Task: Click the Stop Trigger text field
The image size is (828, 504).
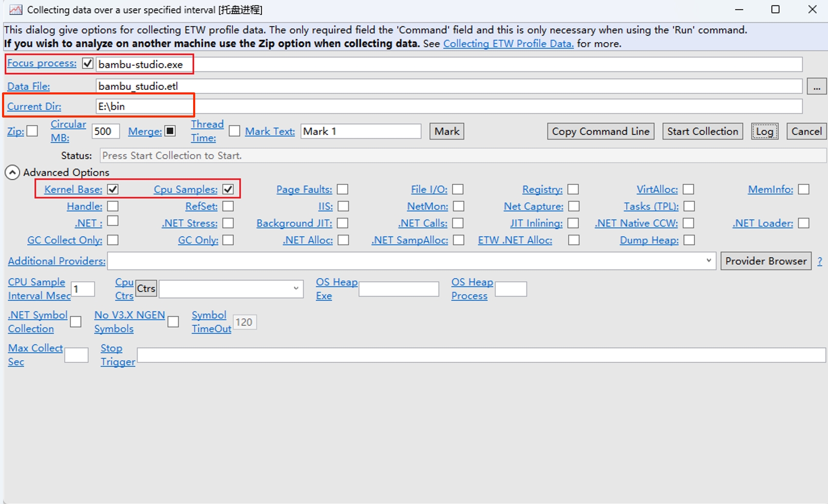Action: 481,355
